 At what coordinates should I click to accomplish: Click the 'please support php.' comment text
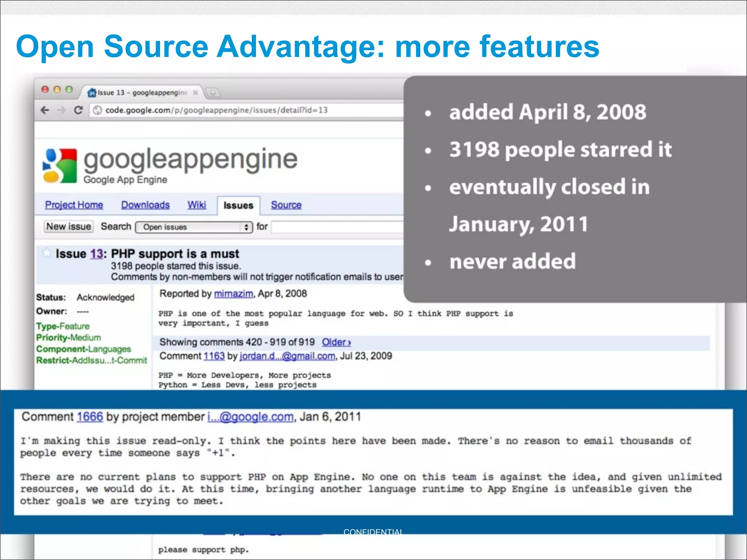(x=204, y=550)
